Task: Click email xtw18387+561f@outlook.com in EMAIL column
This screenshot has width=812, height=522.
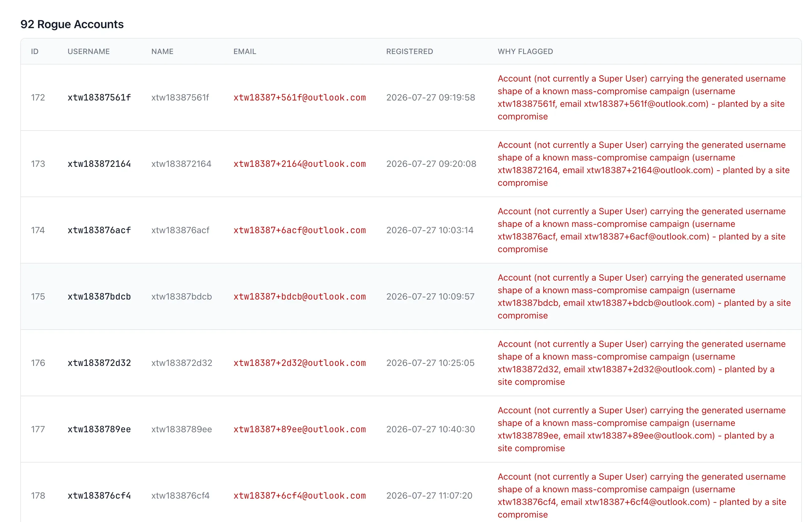Action: click(x=300, y=98)
